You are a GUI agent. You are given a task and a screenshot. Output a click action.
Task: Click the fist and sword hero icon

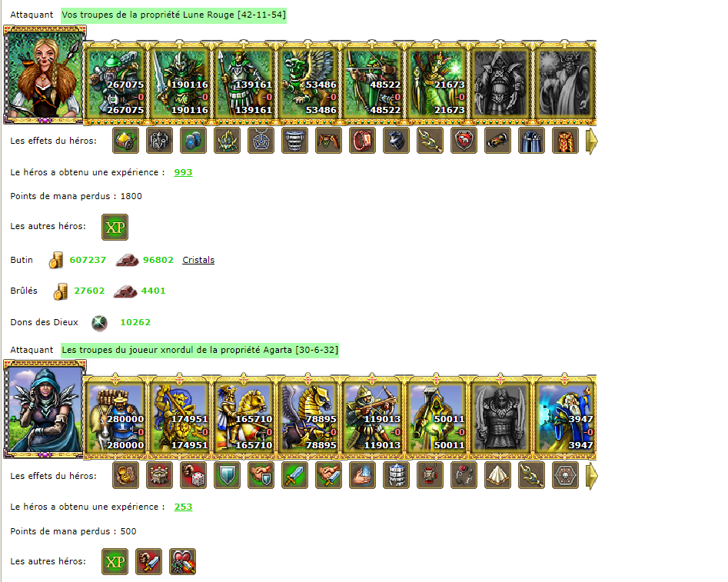148,561
